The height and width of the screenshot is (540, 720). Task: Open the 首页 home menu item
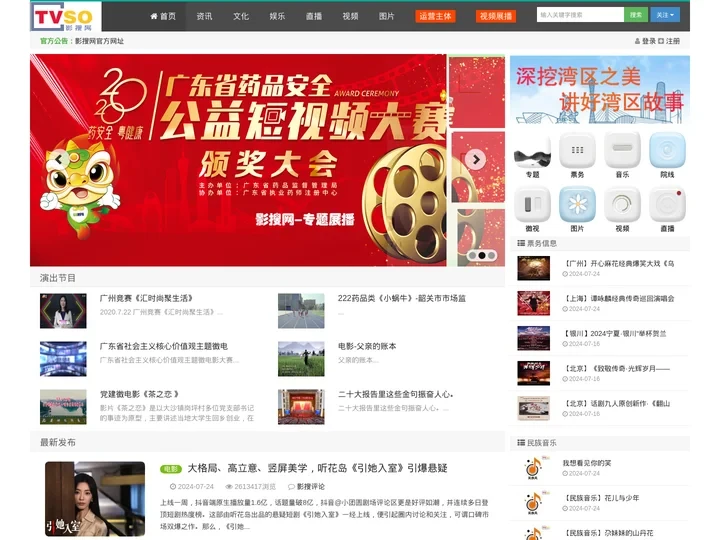[x=163, y=16]
